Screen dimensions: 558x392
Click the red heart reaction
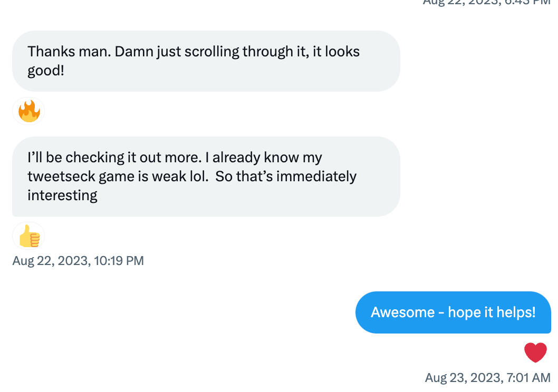point(535,352)
